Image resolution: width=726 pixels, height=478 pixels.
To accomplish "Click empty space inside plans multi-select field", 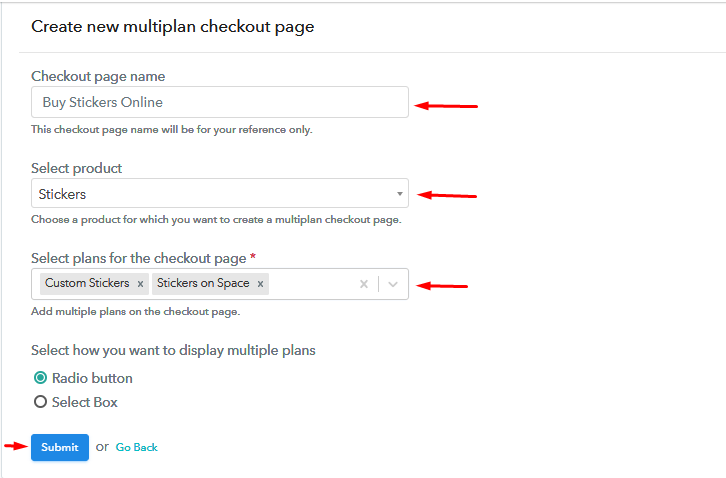I will pyautogui.click(x=313, y=284).
